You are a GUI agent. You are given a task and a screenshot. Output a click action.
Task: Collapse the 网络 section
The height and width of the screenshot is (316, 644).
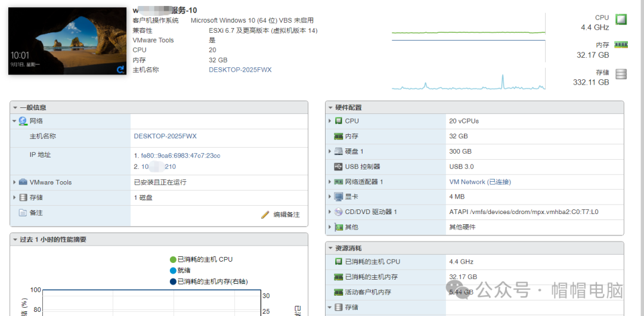pos(14,121)
